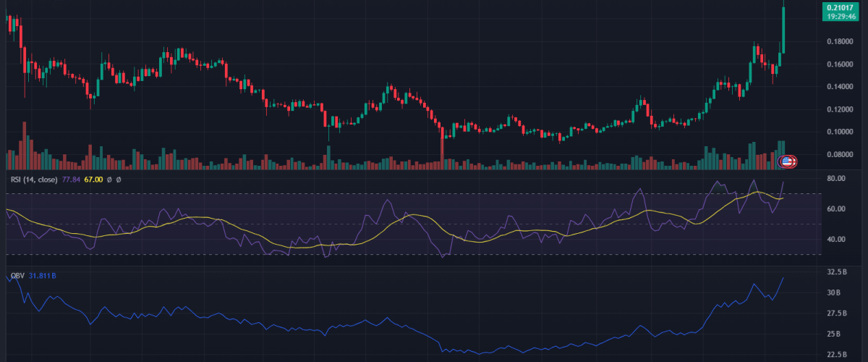Click the candle countdown timer 19:29:46
This screenshot has height=362, width=868.
pos(839,18)
